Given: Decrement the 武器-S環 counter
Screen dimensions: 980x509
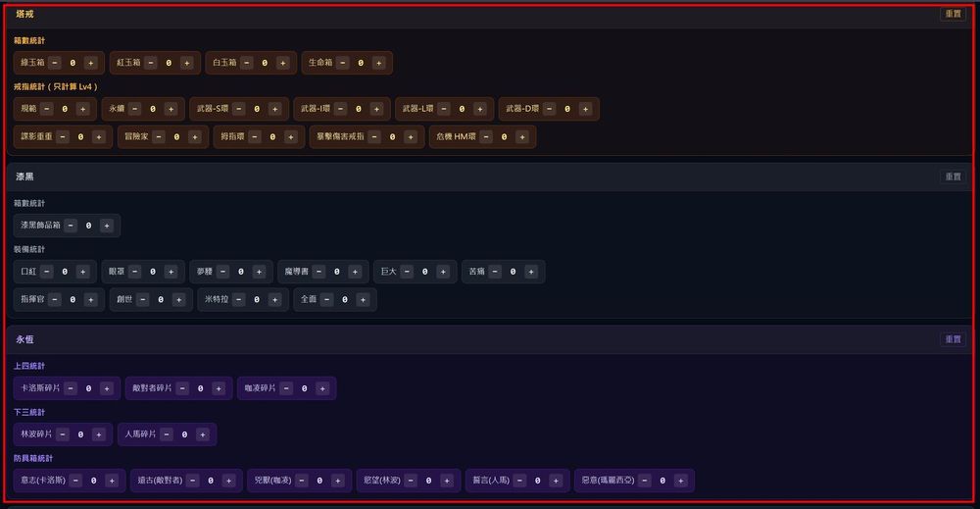Looking at the screenshot, I should point(239,109).
